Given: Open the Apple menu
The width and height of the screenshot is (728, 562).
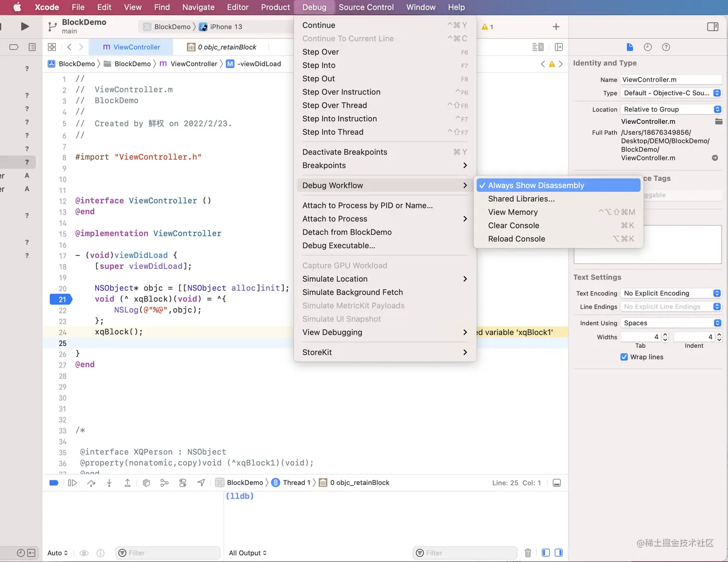Looking at the screenshot, I should click(x=17, y=7).
